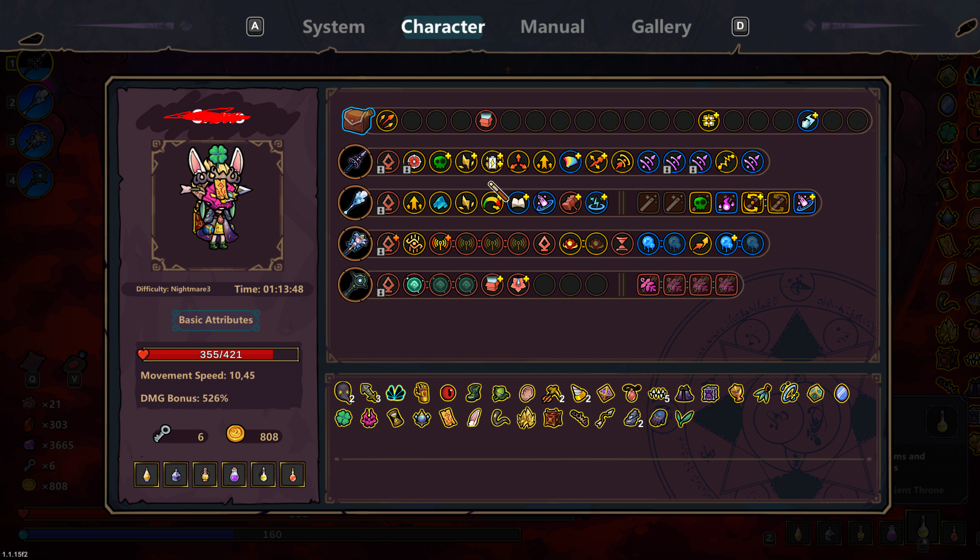Select the green skull spell in first wand row
The height and width of the screenshot is (560, 980).
[x=440, y=162]
